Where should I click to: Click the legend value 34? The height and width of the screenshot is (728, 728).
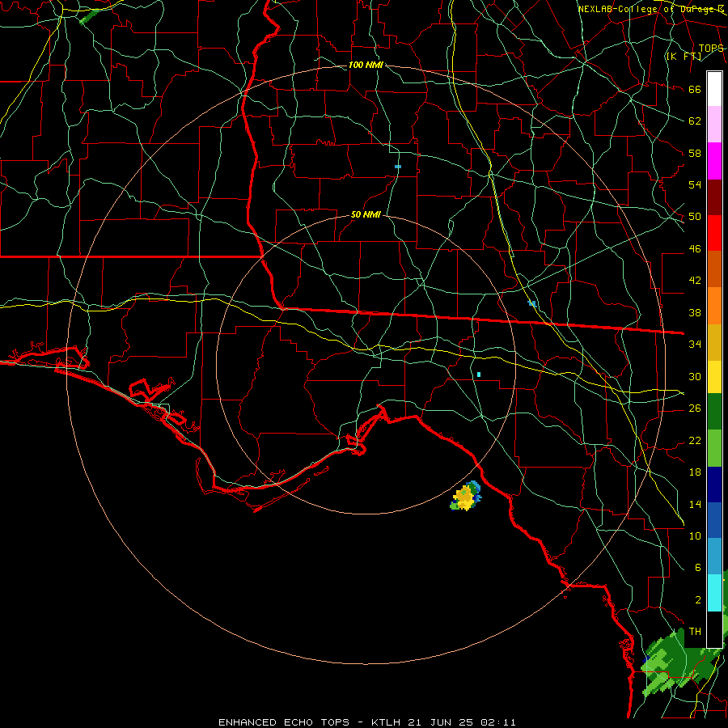(695, 344)
